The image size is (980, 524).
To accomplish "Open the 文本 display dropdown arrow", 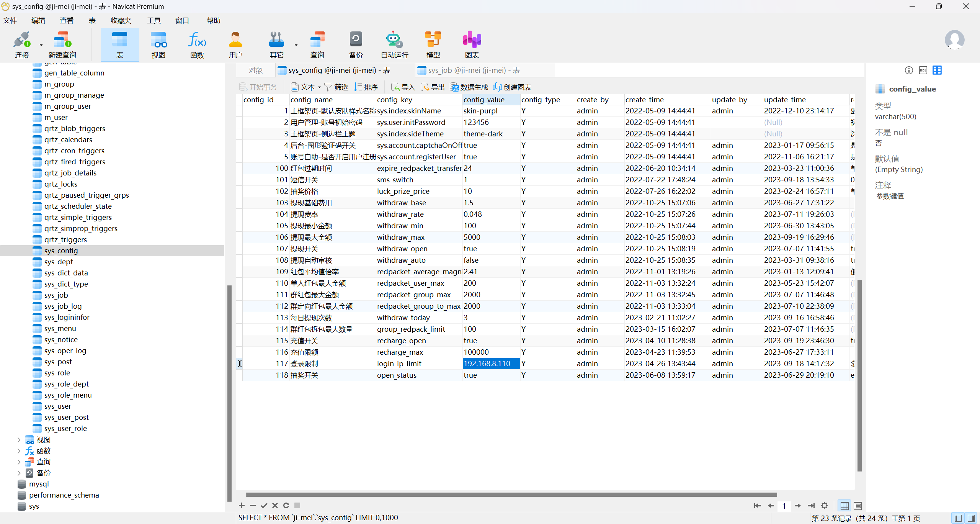I will click(x=319, y=87).
